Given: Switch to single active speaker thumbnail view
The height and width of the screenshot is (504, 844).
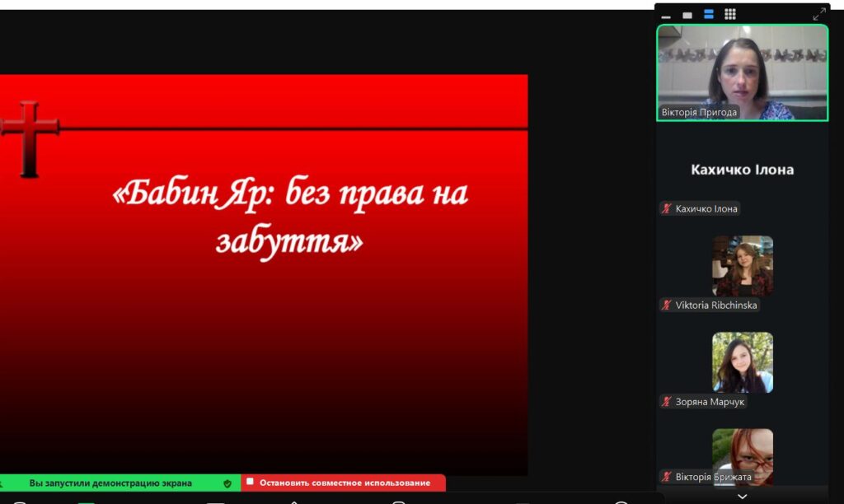Looking at the screenshot, I should click(687, 15).
